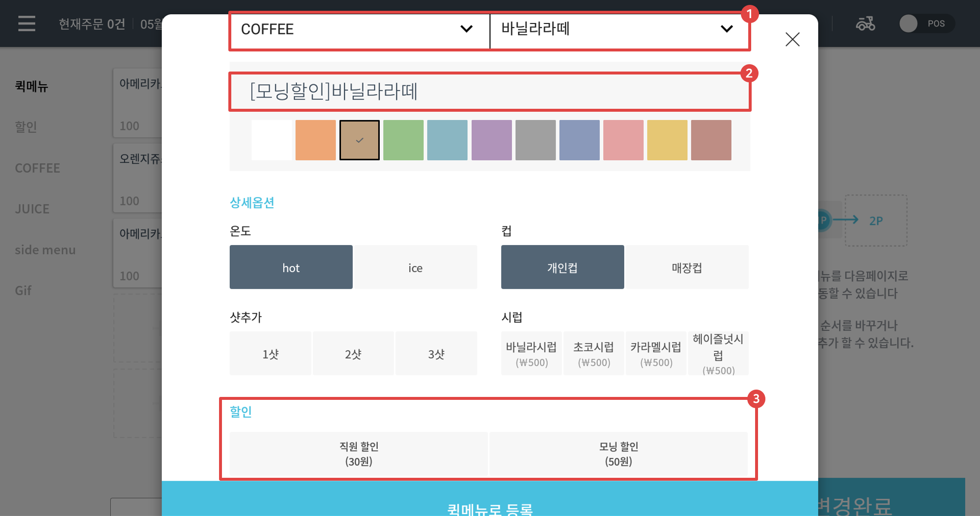Edit the [모닝할인]바닐라라떼 name field
The width and height of the screenshot is (980, 516).
(490, 92)
